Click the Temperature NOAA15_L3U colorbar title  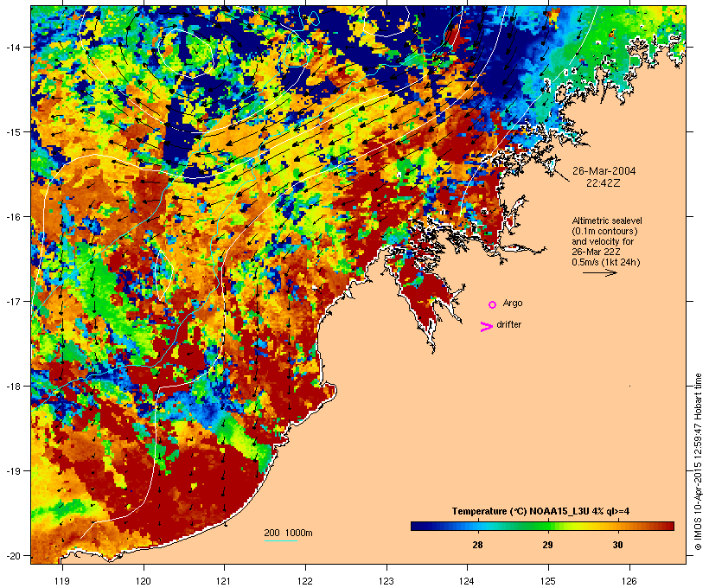[x=540, y=511]
